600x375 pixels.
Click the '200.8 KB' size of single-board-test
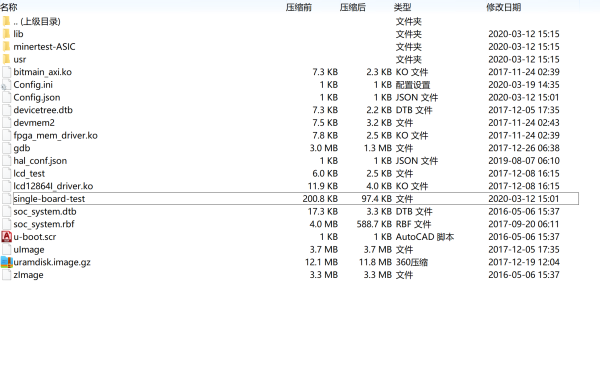click(320, 198)
